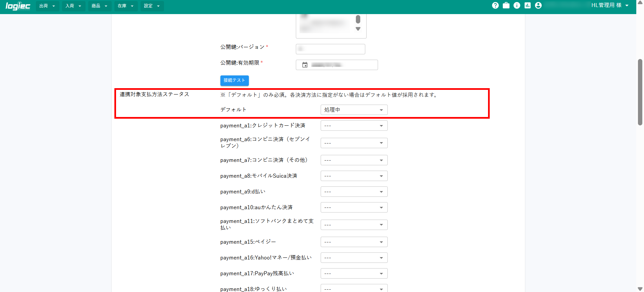Click the logiec logo
The image size is (644, 292).
[18, 6]
